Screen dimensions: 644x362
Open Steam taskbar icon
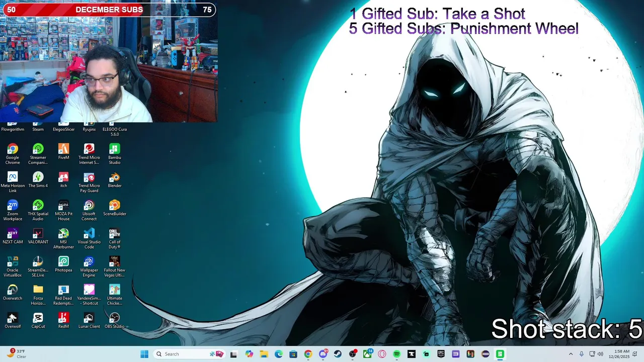coord(338,354)
